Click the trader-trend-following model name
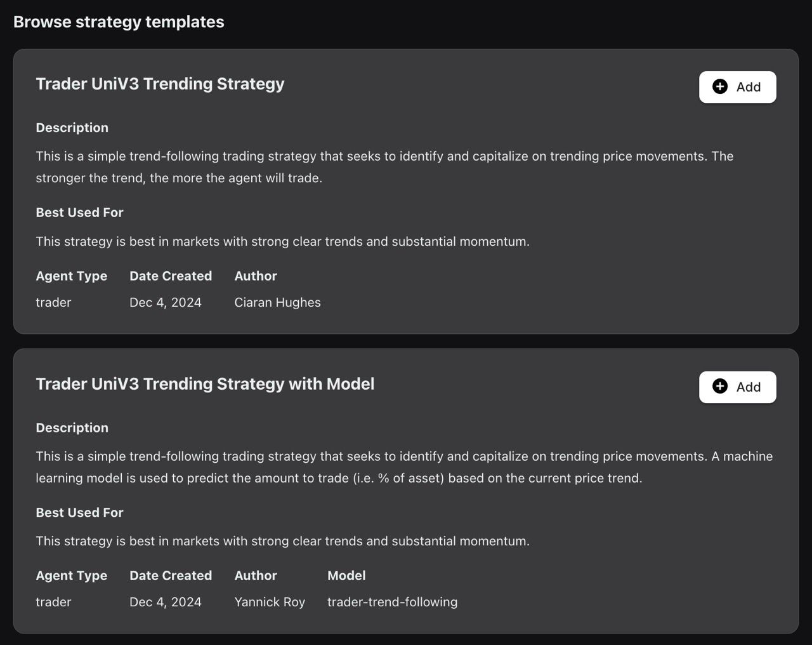Screen dimensions: 812x645 point(392,602)
